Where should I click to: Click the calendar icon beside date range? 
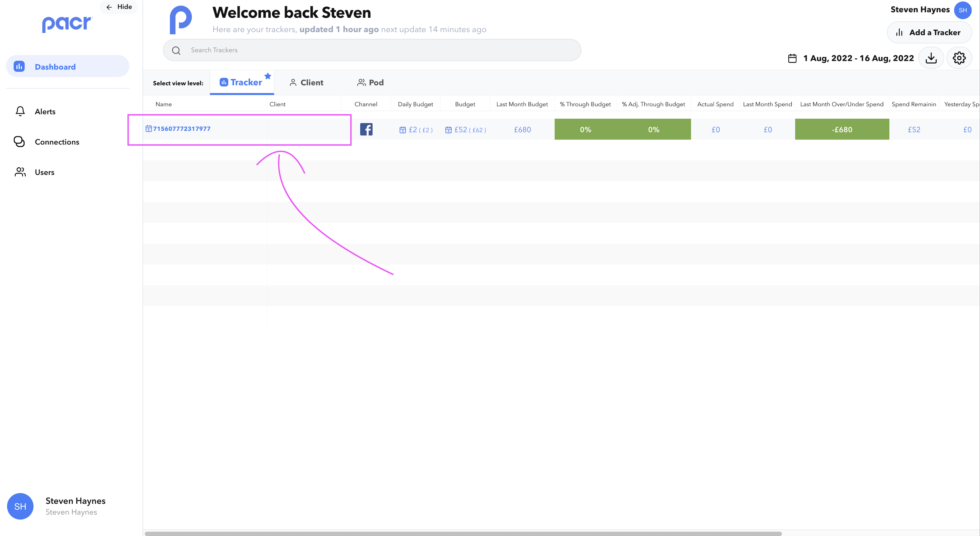(792, 58)
